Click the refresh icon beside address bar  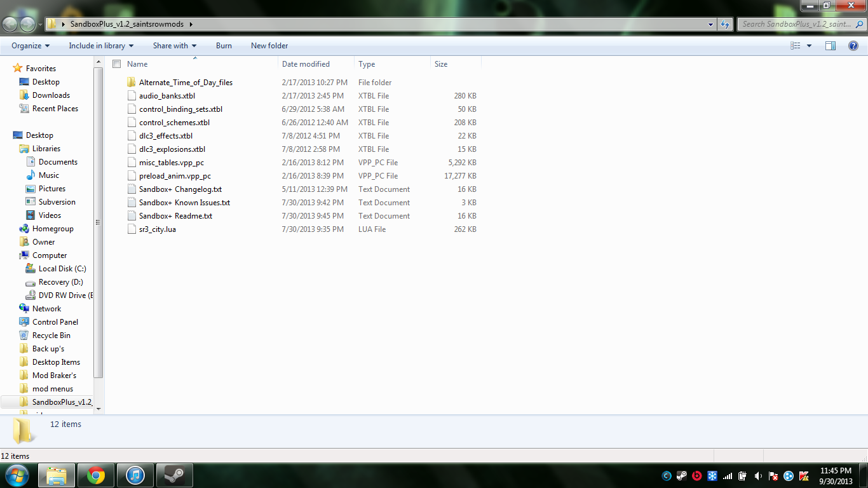[x=726, y=24]
